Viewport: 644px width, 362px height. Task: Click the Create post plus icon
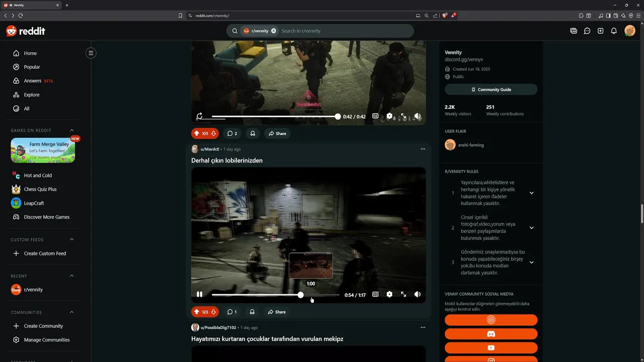600,31
